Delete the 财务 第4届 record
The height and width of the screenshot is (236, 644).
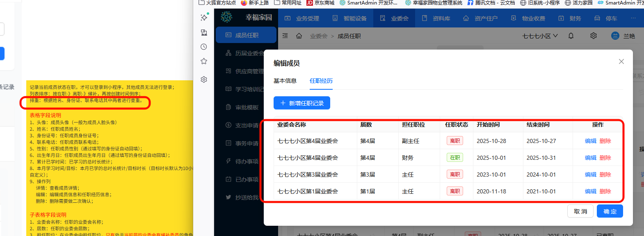[605, 158]
